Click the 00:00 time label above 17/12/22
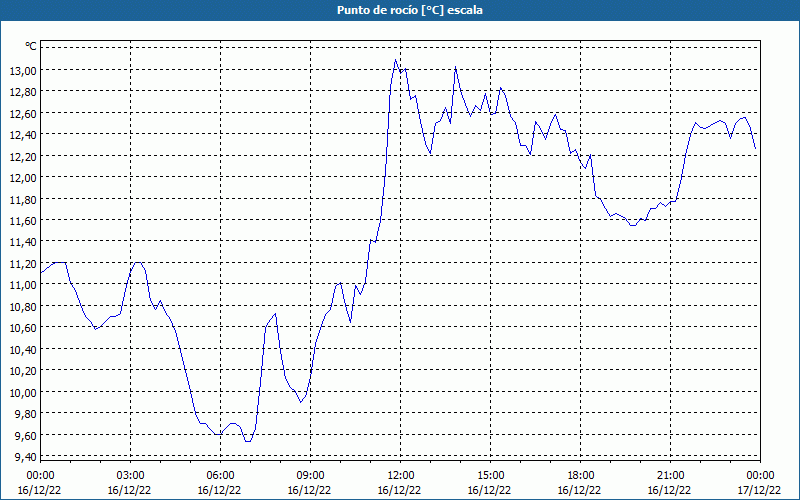The height and width of the screenshot is (500, 800). coord(760,475)
